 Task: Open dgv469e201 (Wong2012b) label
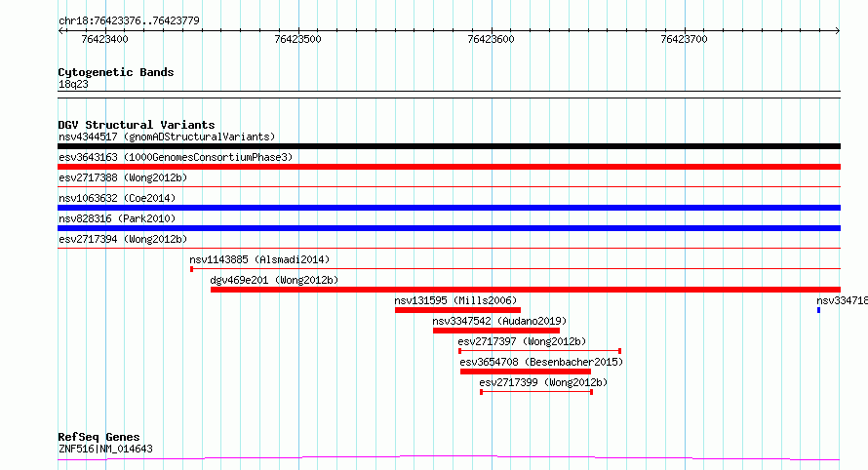coord(274,280)
